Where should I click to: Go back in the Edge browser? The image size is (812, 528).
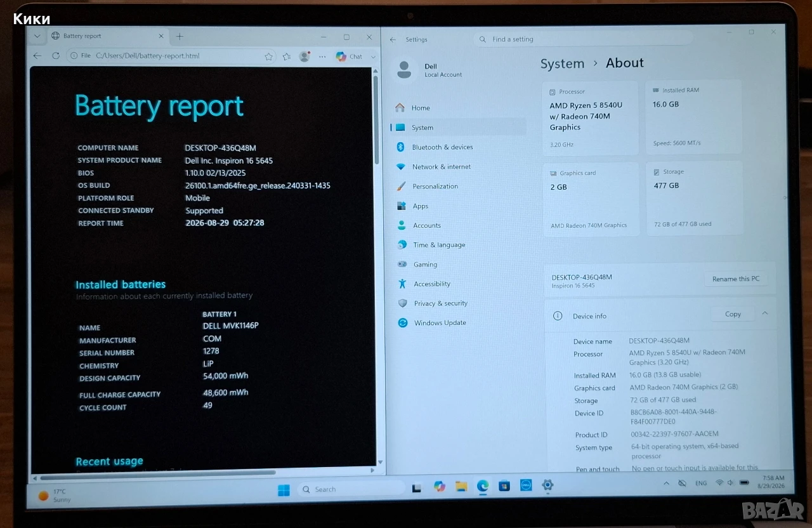37,56
